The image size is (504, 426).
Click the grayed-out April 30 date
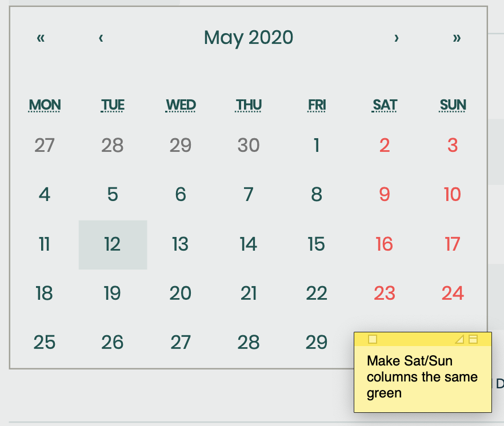(248, 146)
